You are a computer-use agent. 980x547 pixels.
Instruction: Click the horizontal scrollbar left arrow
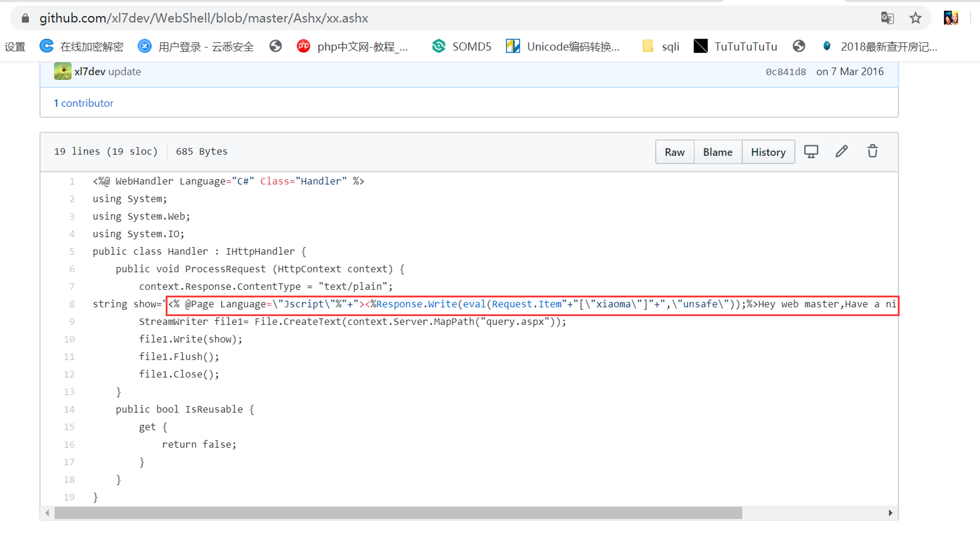tap(47, 513)
